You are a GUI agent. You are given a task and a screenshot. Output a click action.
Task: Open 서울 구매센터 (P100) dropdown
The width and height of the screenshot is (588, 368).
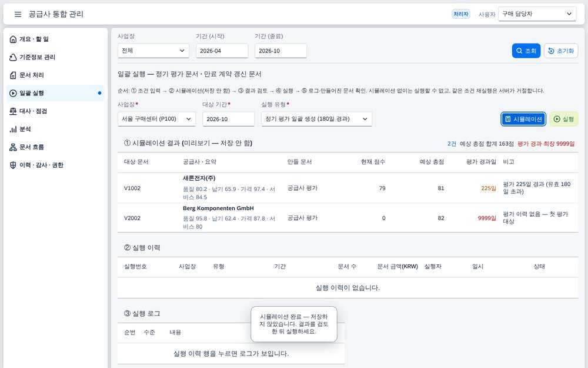156,119
